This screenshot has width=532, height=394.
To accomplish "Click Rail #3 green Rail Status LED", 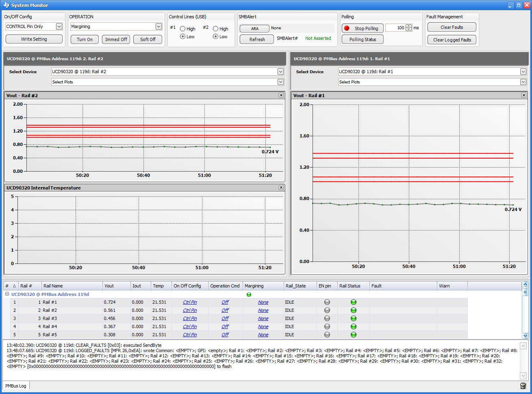I will point(353,318).
